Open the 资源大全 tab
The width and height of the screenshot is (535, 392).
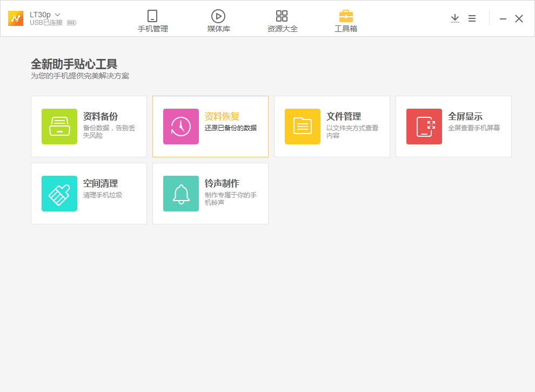[x=282, y=21]
